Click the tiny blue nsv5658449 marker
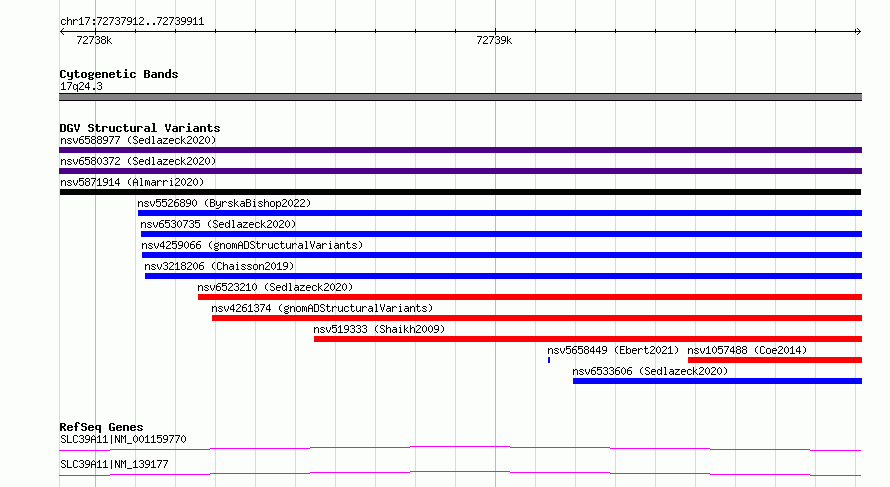The image size is (890, 487). click(549, 360)
